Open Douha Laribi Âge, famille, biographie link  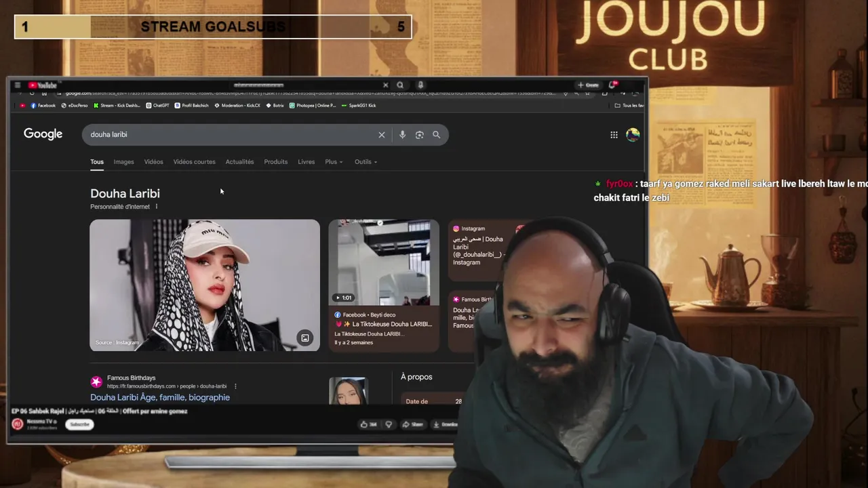point(160,398)
